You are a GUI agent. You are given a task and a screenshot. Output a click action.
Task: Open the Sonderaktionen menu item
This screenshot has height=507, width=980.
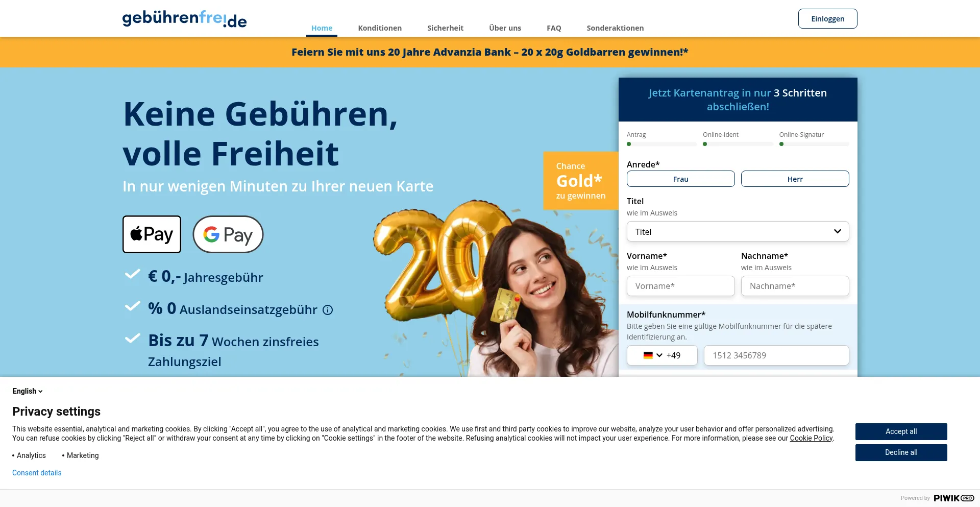pos(615,28)
